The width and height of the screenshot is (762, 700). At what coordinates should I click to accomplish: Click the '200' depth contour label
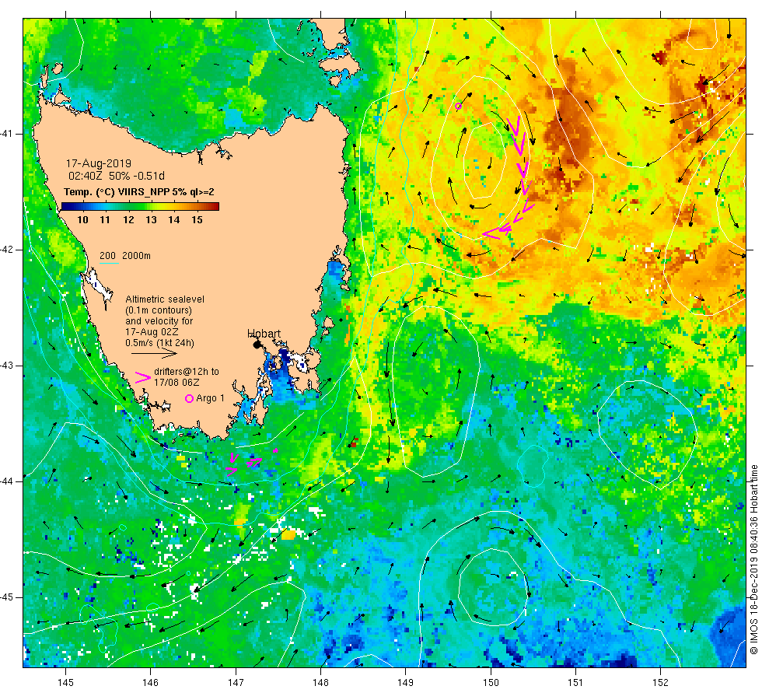pos(107,256)
